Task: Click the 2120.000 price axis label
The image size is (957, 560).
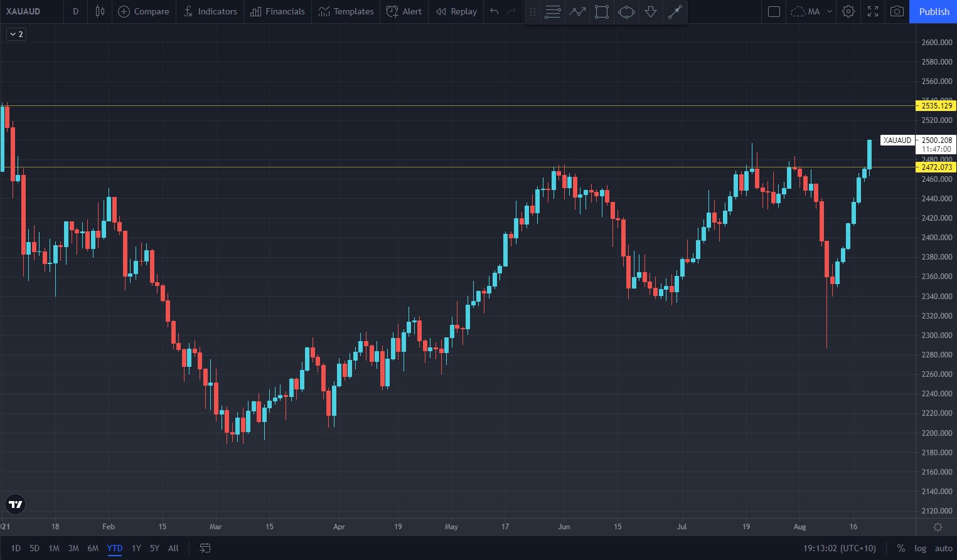Action: tap(937, 511)
